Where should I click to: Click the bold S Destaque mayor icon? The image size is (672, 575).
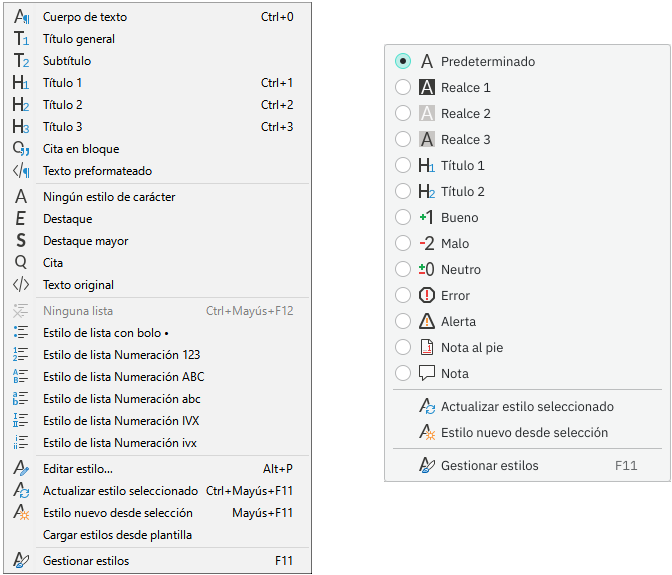pos(21,241)
